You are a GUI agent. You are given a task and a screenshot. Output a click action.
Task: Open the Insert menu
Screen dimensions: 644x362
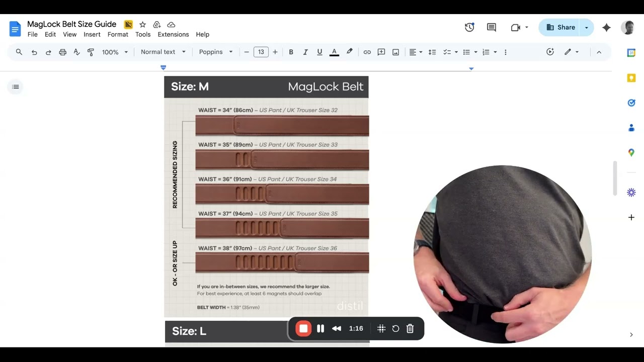92,35
